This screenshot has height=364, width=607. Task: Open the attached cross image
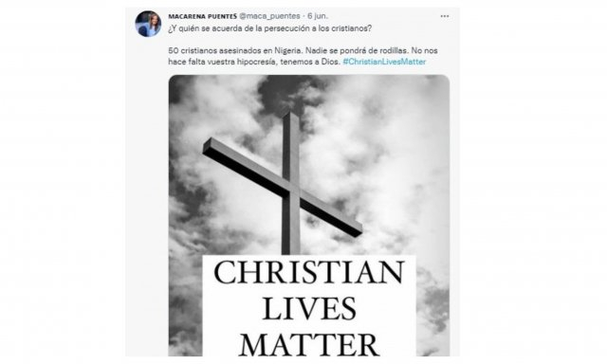[x=309, y=215]
